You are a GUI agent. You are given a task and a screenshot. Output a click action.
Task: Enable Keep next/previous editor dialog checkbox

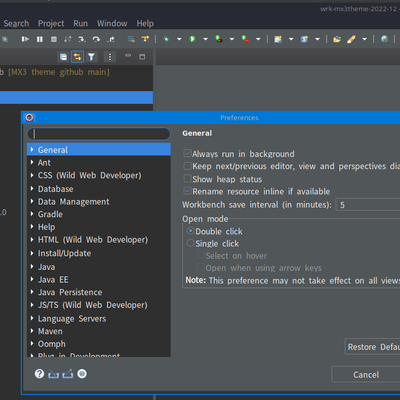(187, 166)
